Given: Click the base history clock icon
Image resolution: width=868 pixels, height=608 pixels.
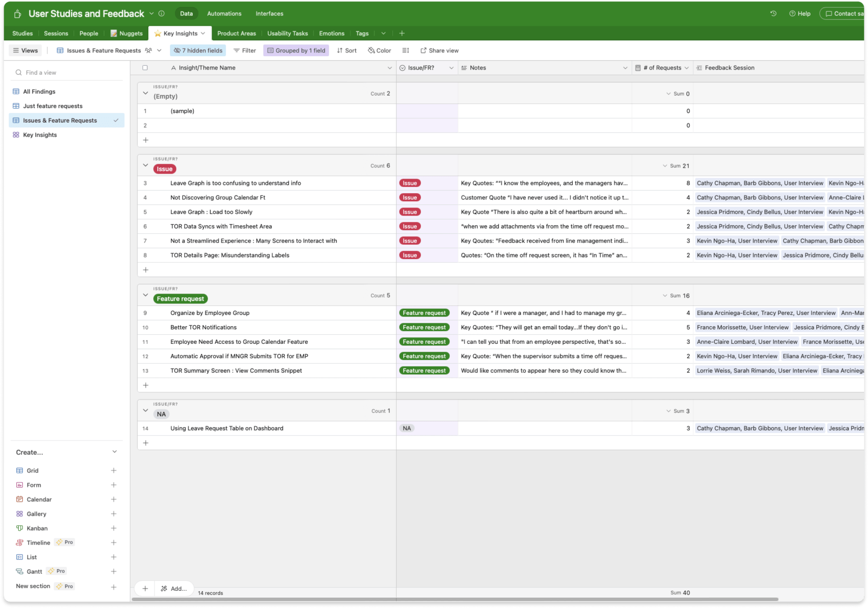Looking at the screenshot, I should point(773,14).
